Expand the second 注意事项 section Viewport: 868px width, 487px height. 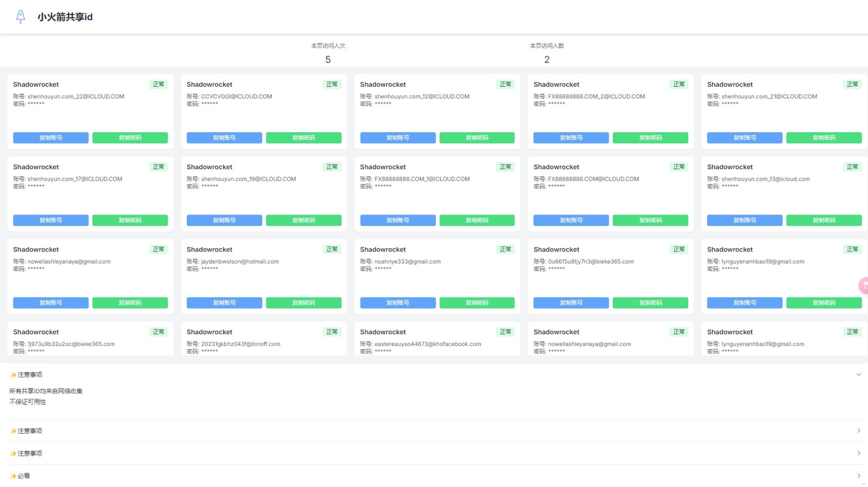click(x=858, y=431)
